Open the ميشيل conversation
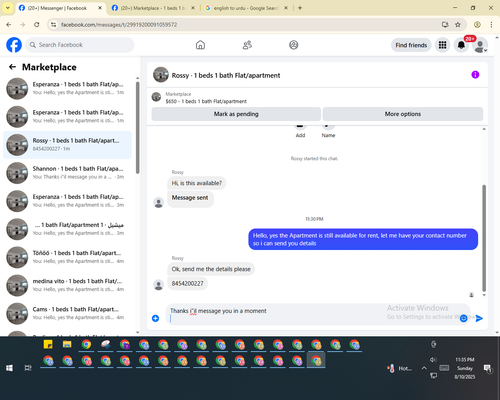 point(67,229)
